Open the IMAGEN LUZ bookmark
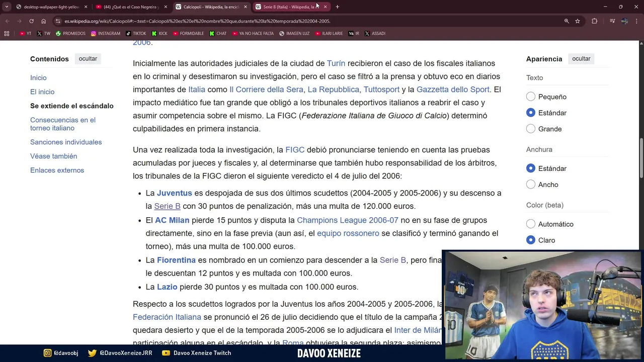Screen dimensions: 644x362 coord(294,33)
